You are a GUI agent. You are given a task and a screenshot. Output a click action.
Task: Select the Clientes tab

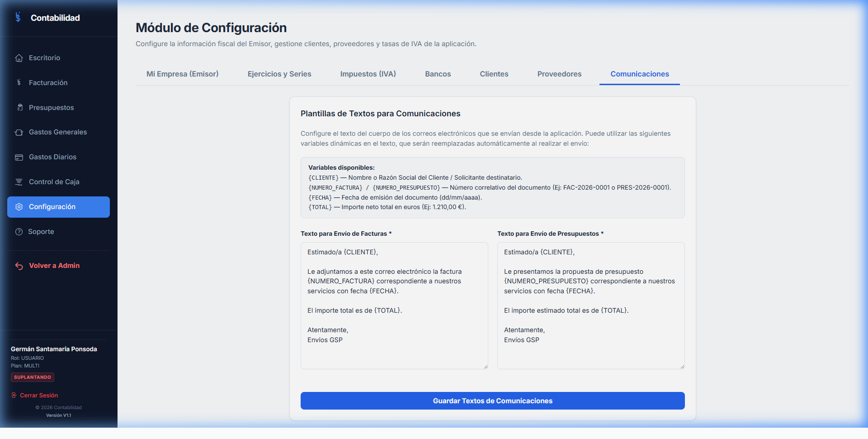494,74
